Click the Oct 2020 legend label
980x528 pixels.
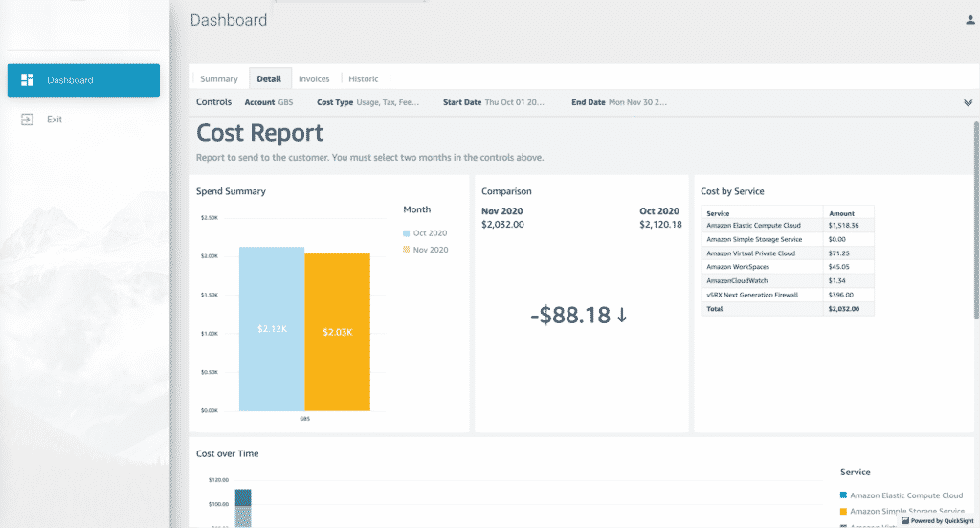[430, 233]
